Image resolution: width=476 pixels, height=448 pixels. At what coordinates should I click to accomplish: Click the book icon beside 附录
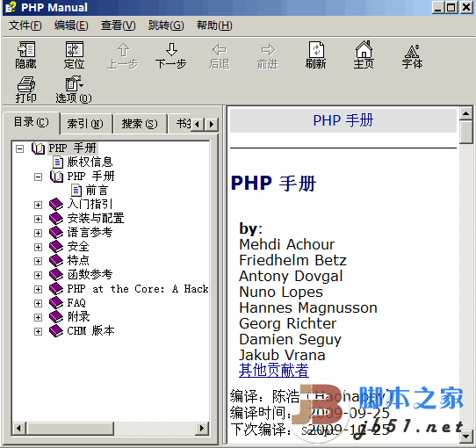(56, 317)
